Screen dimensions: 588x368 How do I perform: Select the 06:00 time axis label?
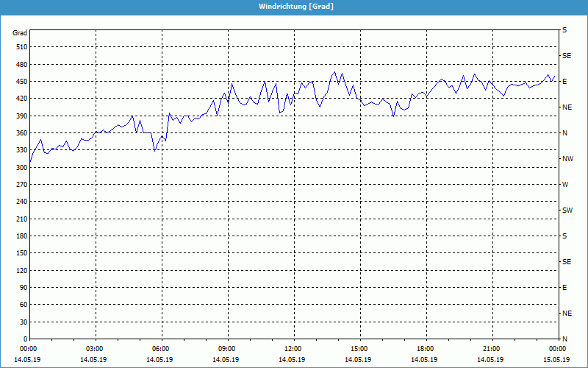[x=161, y=349]
